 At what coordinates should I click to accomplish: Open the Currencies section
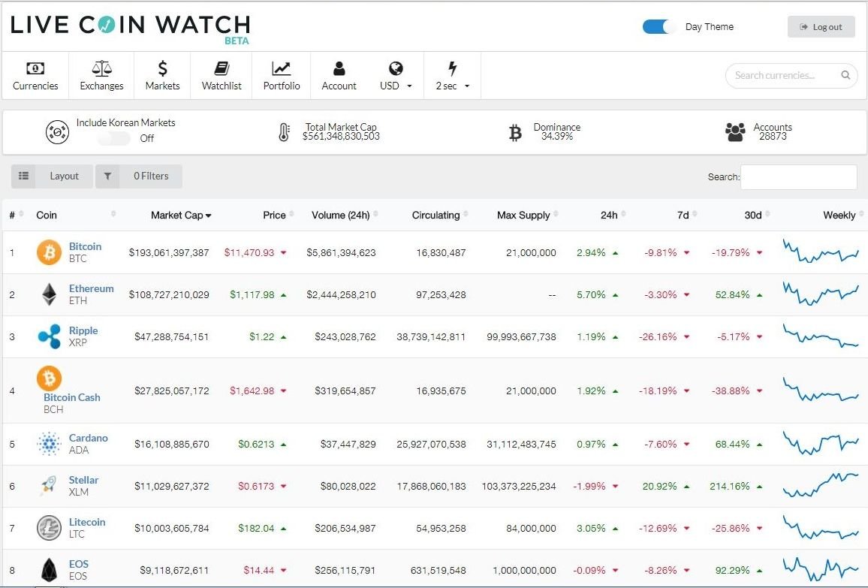(35, 76)
